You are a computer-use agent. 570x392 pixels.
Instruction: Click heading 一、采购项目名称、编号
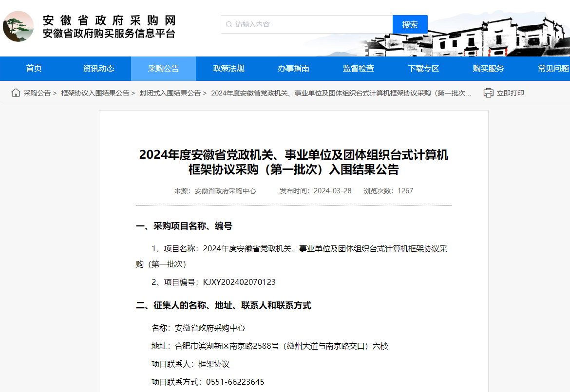coord(184,226)
